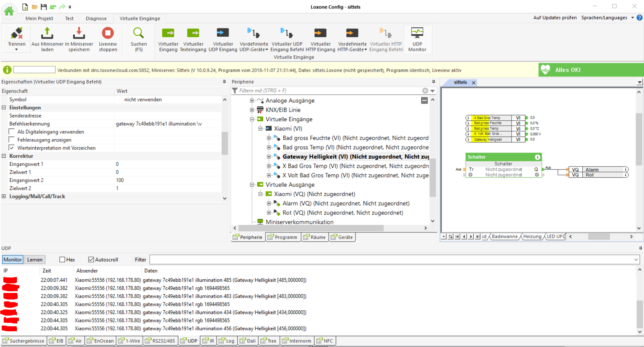Open the Diagnose ribbon tab
This screenshot has width=644, height=347.
(96, 18)
